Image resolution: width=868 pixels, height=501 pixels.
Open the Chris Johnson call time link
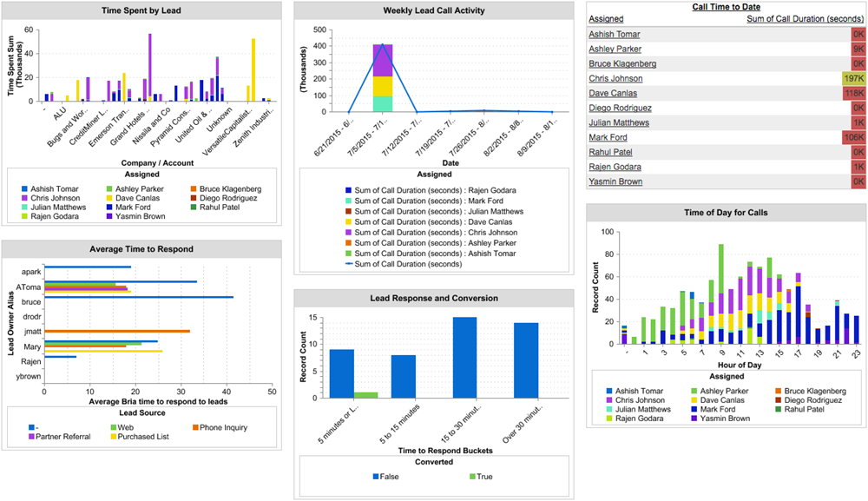point(615,79)
